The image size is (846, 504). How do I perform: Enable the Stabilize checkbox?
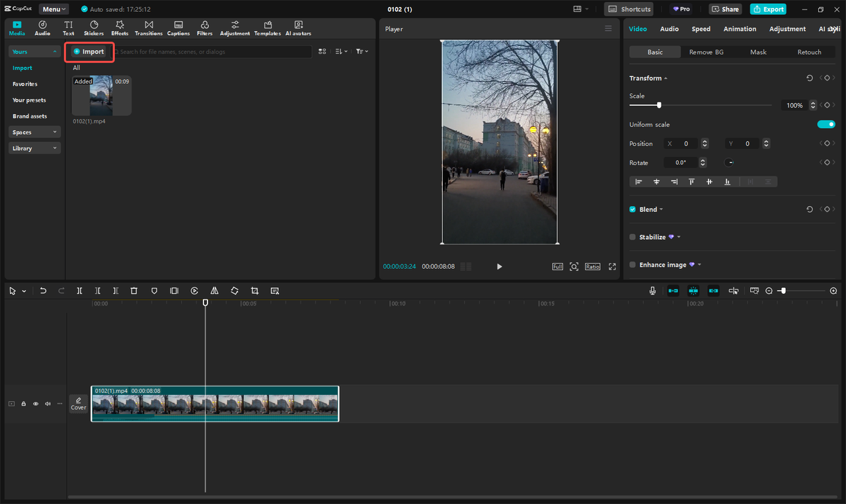[x=633, y=236]
